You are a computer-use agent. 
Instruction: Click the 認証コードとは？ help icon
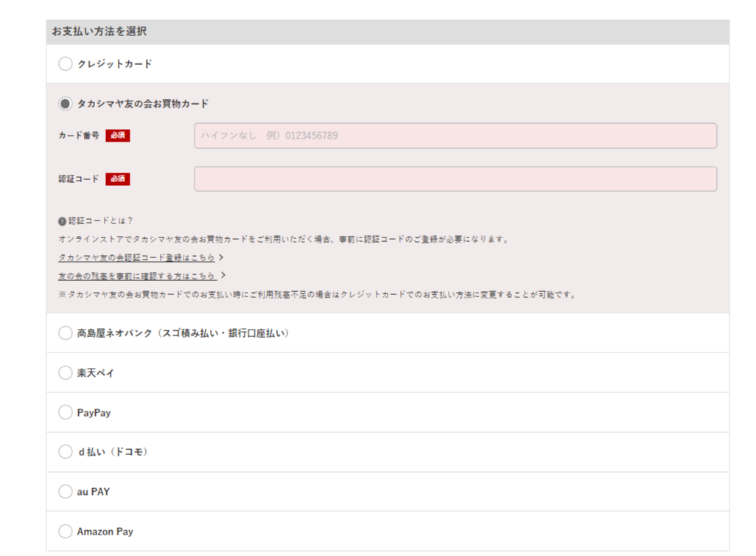62,221
